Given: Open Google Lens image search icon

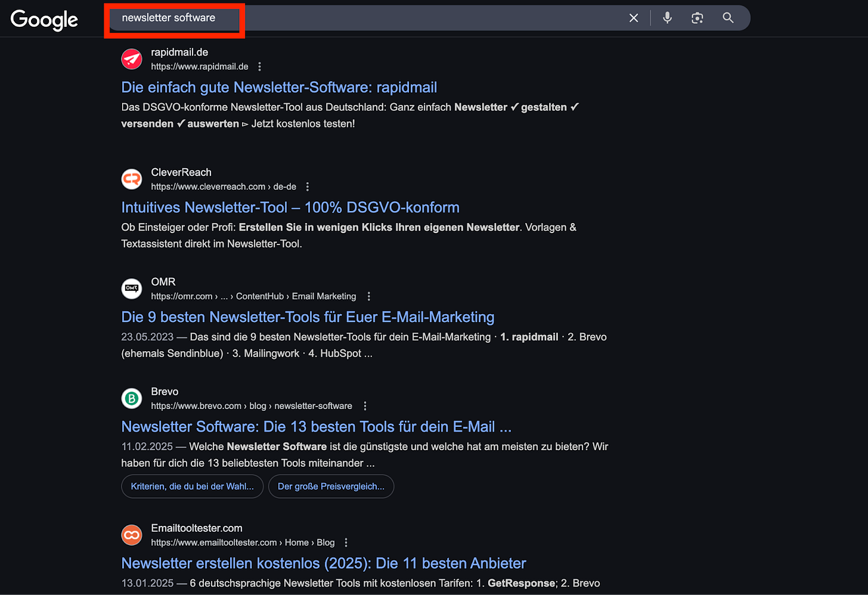Looking at the screenshot, I should click(x=697, y=18).
